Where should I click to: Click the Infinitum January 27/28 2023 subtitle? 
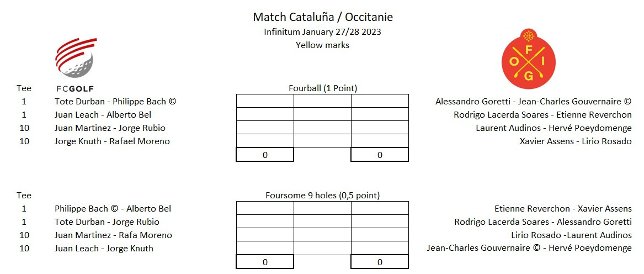point(322,31)
